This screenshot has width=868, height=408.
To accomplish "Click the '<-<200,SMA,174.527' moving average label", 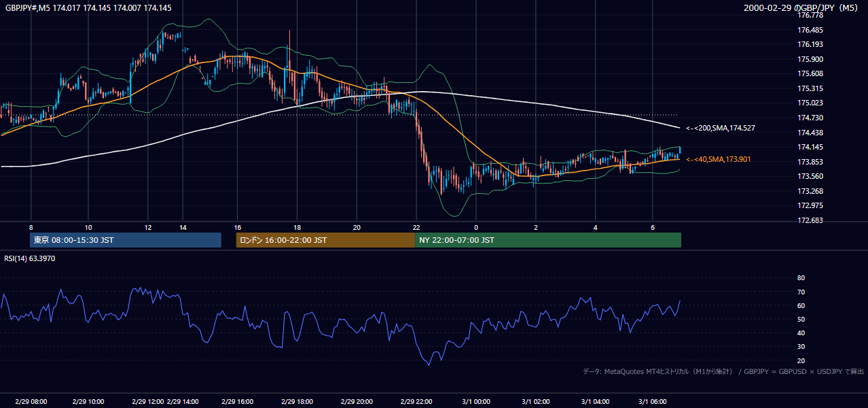I will [720, 128].
